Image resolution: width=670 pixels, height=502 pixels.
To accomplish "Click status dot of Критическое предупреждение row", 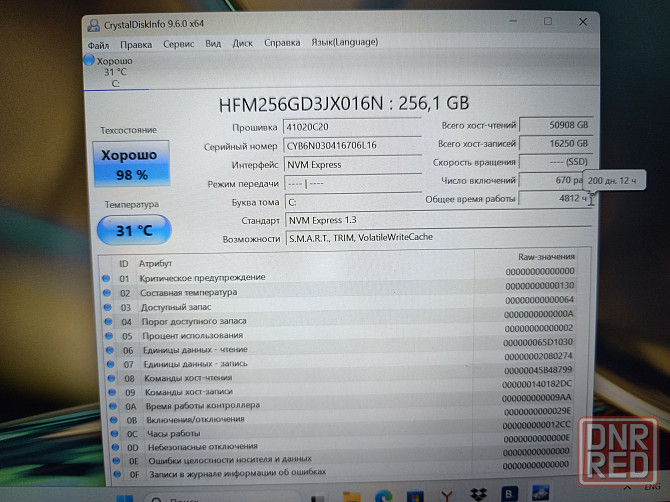I will (106, 279).
